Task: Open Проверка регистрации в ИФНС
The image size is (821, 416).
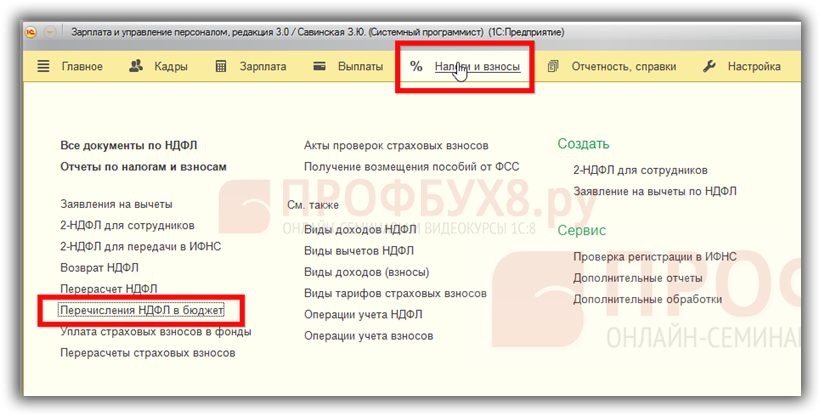Action: point(655,257)
